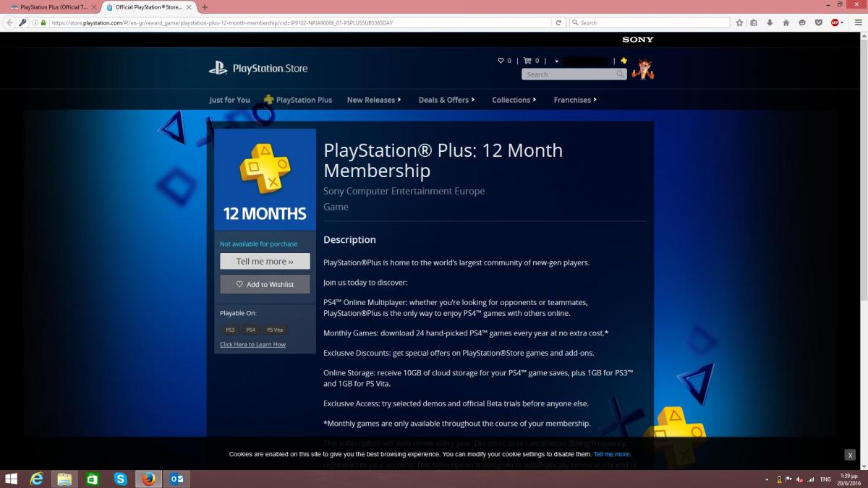
Task: Open Outlook from the taskbar
Action: click(x=176, y=479)
